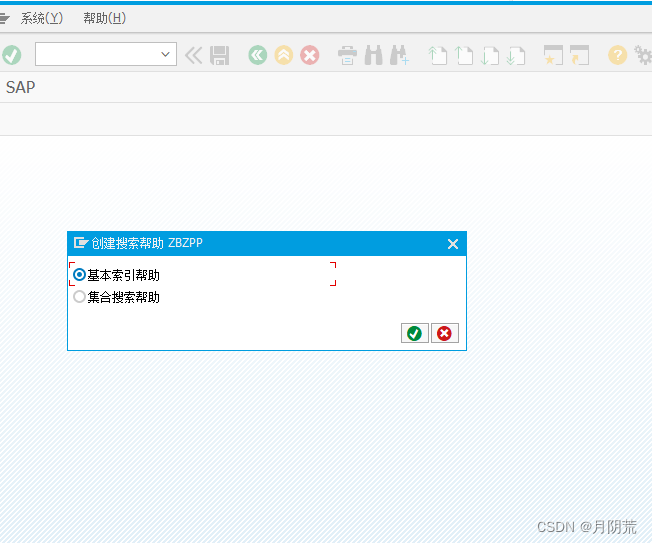Click the yellow Exit up-arrow icon

click(284, 55)
